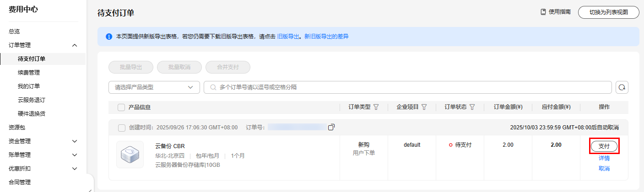Click the 旧版导出 link
The image size is (644, 192).
288,37
